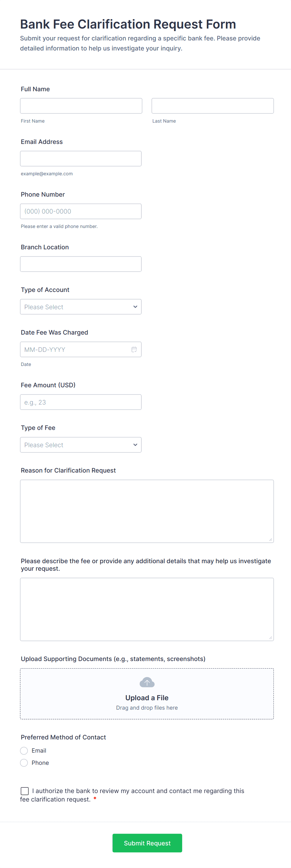Click the Upload a File text
The height and width of the screenshot is (868, 291).
[147, 698]
